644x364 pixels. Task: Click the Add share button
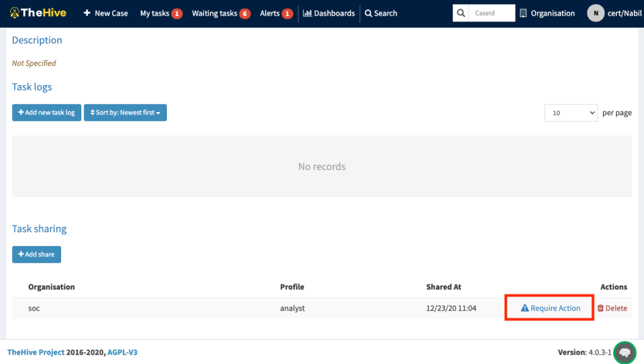(37, 254)
